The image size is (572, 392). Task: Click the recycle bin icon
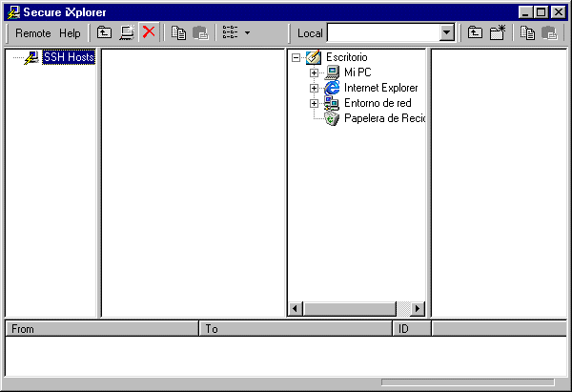(332, 118)
